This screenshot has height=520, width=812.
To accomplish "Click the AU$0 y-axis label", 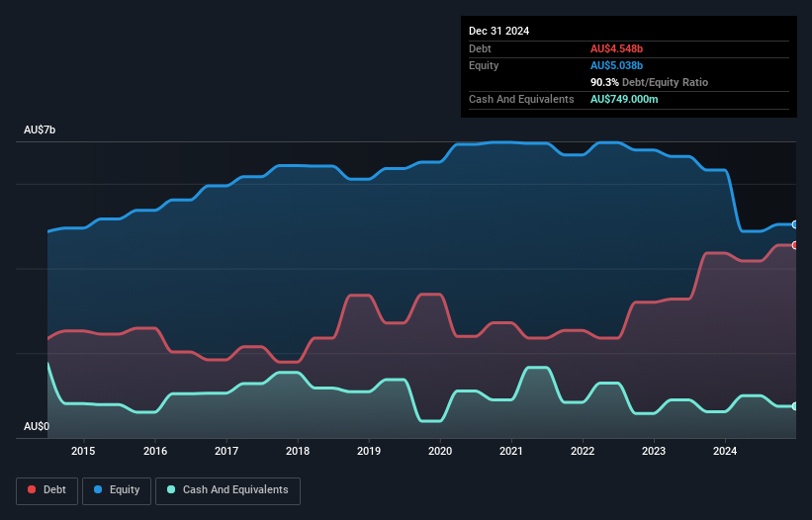I will click(x=37, y=426).
